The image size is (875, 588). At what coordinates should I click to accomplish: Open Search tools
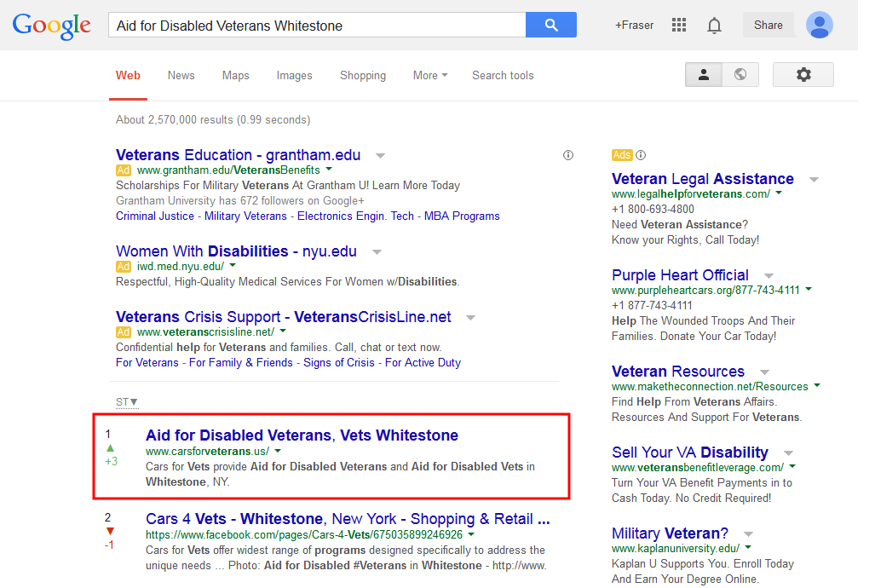pyautogui.click(x=503, y=75)
